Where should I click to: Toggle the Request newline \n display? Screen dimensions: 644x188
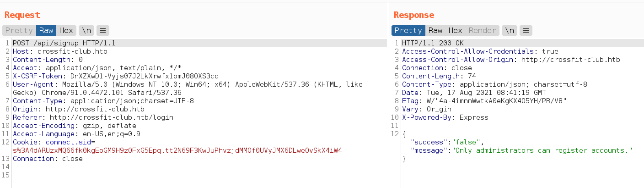coord(86,31)
